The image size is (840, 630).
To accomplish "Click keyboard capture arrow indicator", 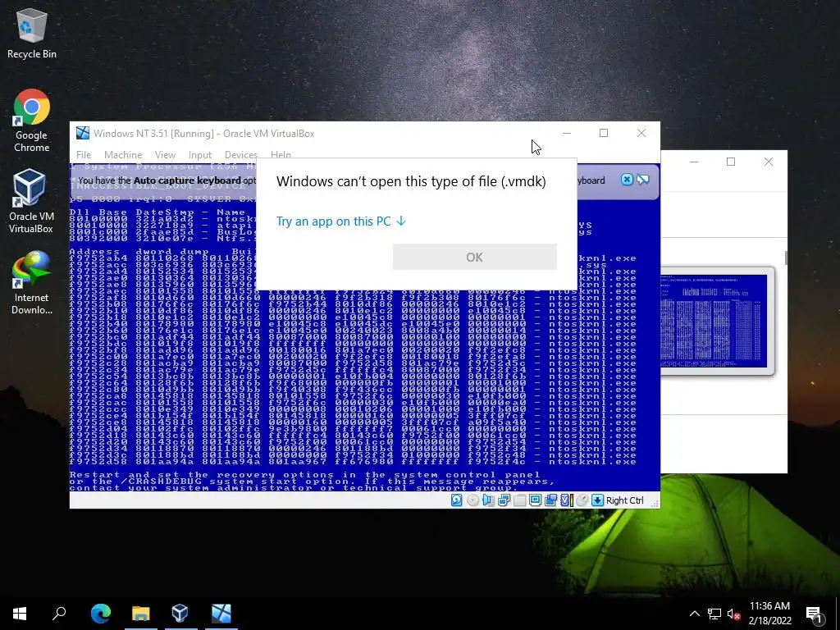I will tap(597, 500).
